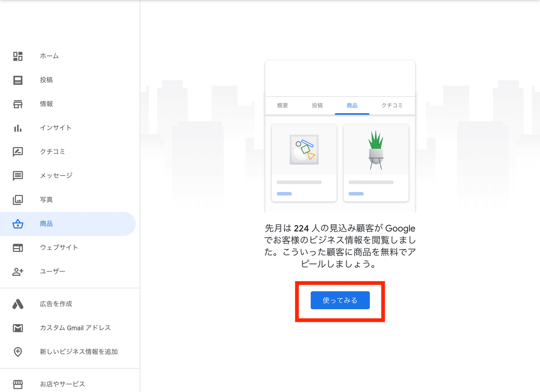Viewport: 540px width, 392px height.
Task: Open ユーザー sidebar label
Action: click(53, 272)
